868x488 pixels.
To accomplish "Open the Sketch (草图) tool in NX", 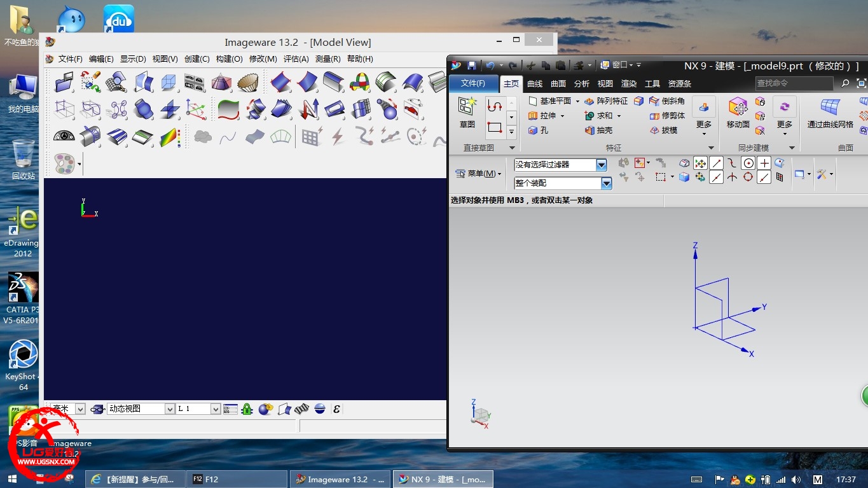I will pyautogui.click(x=468, y=113).
